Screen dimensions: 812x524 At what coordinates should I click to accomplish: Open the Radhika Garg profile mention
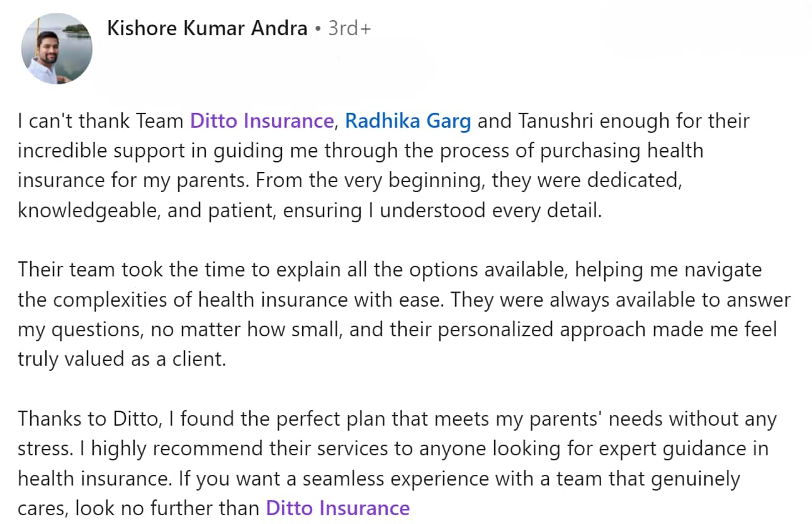(408, 120)
